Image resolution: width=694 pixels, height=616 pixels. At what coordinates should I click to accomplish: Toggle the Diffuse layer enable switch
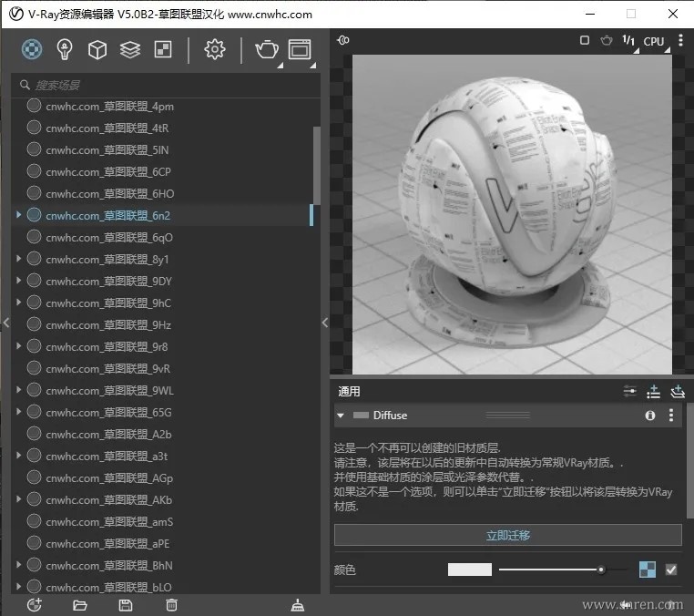pos(362,416)
